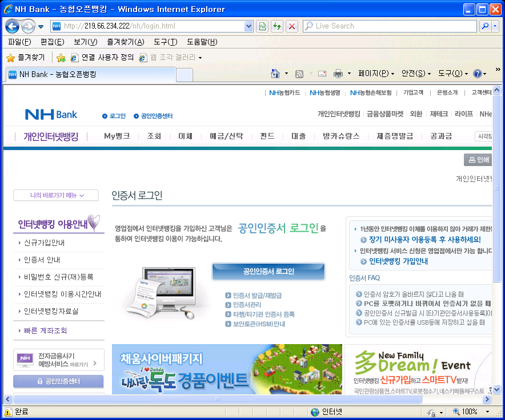The height and width of the screenshot is (420, 505).
Task: Click the Read Mail icon
Action: point(322,74)
